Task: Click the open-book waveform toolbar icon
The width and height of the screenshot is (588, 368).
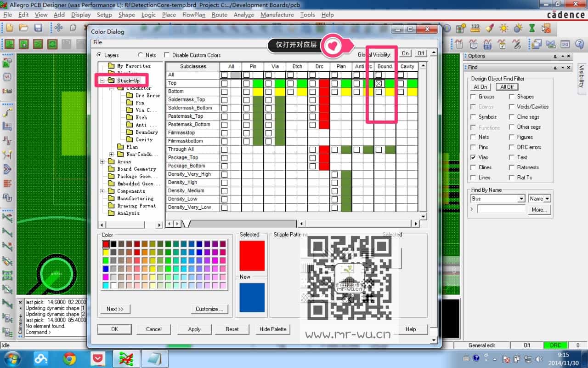Action: (x=474, y=44)
